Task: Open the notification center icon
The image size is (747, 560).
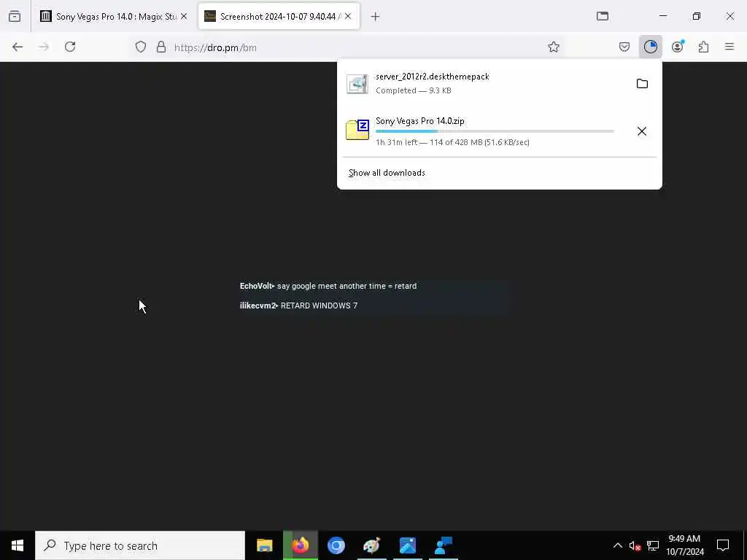Action: tap(723, 545)
